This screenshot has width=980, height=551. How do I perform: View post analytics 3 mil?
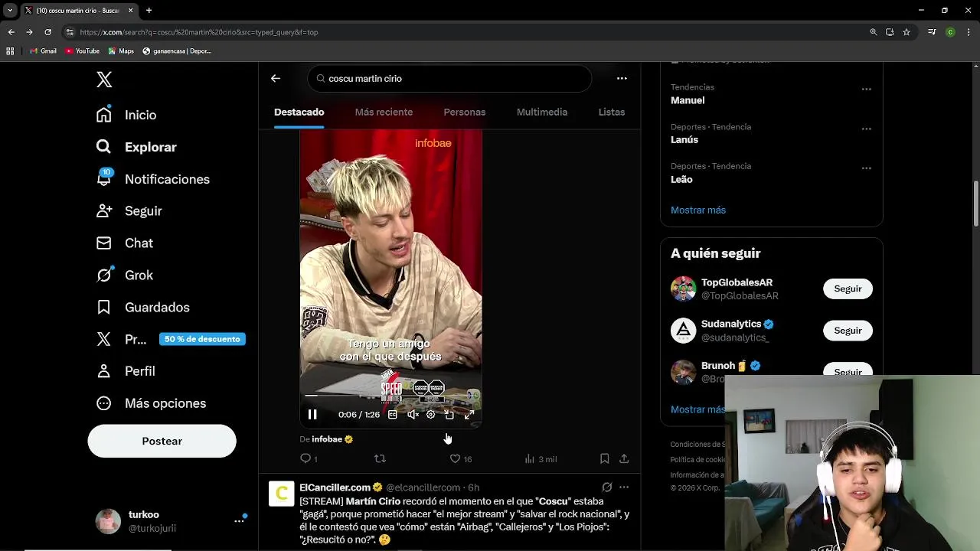click(541, 459)
